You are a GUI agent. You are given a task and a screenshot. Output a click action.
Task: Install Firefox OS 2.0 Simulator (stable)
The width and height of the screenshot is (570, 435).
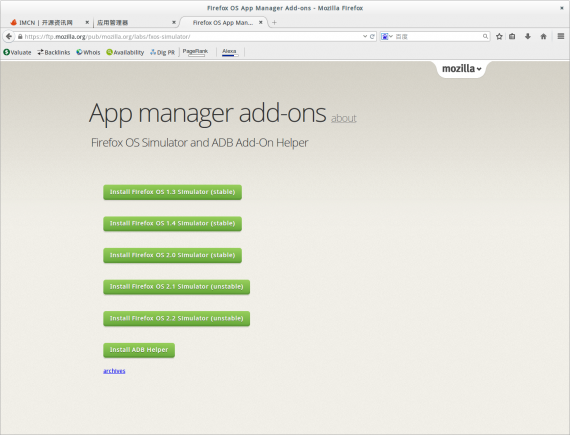pyautogui.click(x=172, y=255)
